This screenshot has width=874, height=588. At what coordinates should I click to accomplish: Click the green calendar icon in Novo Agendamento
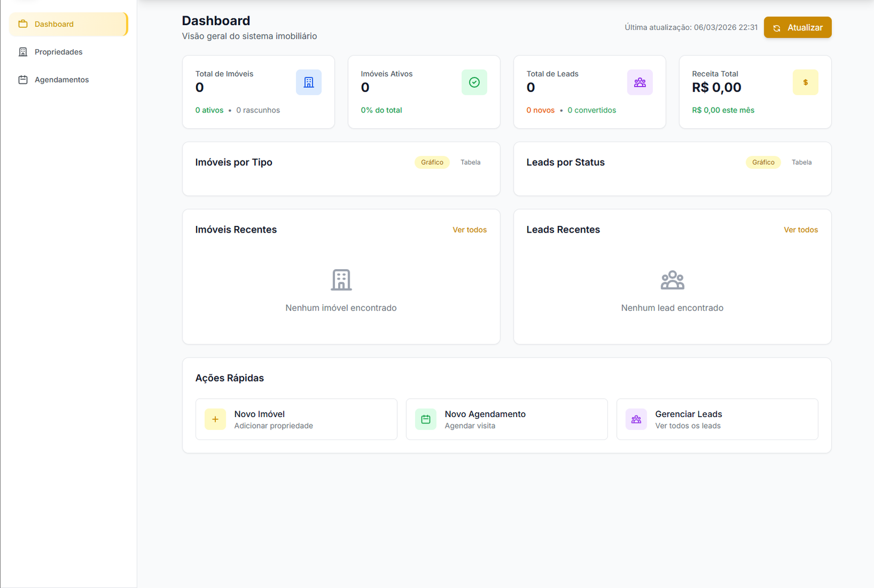tap(426, 419)
